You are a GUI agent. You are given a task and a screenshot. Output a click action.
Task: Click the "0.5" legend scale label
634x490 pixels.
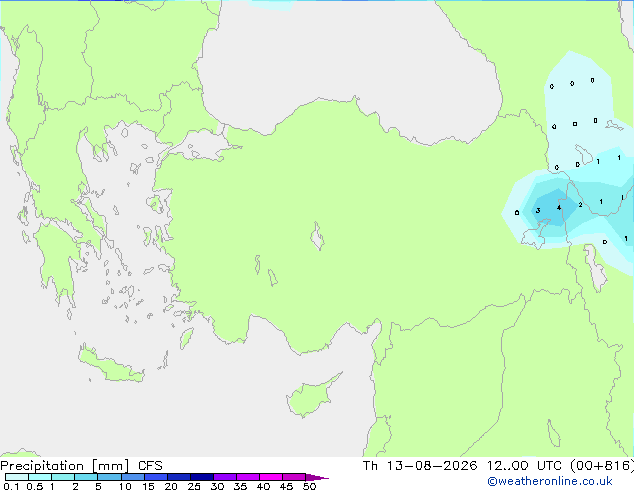35,486
